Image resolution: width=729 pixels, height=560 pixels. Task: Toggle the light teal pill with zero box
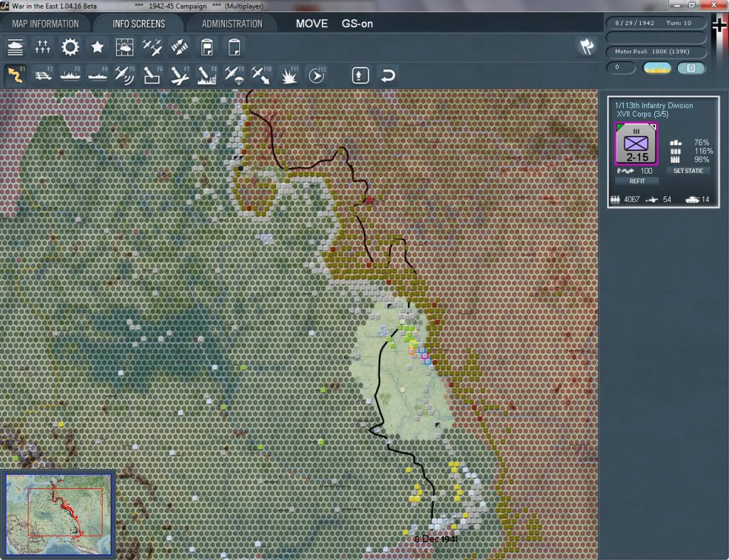(x=691, y=68)
